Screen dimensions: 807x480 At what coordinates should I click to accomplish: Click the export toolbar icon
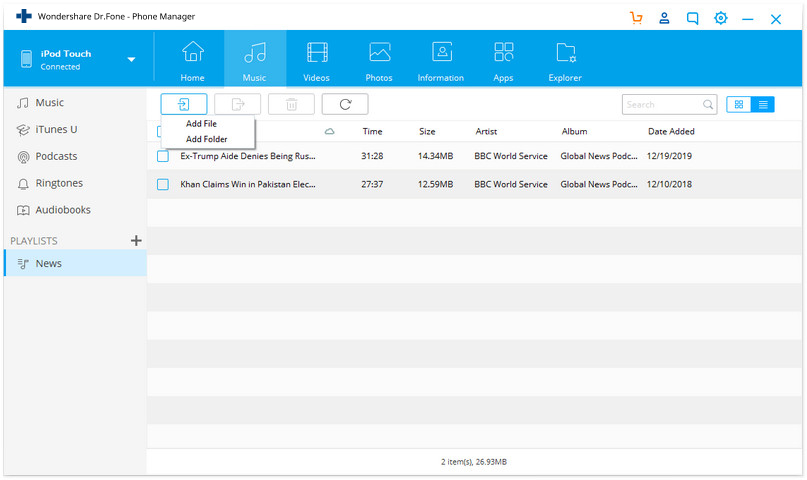point(237,104)
